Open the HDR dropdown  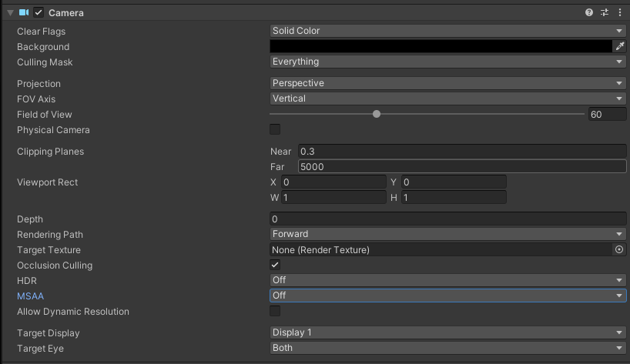pos(448,280)
